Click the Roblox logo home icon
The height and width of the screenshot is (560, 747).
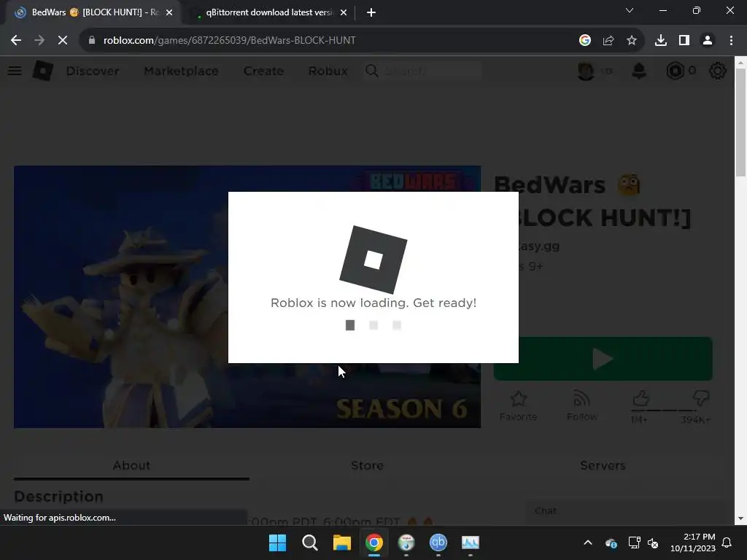click(43, 71)
